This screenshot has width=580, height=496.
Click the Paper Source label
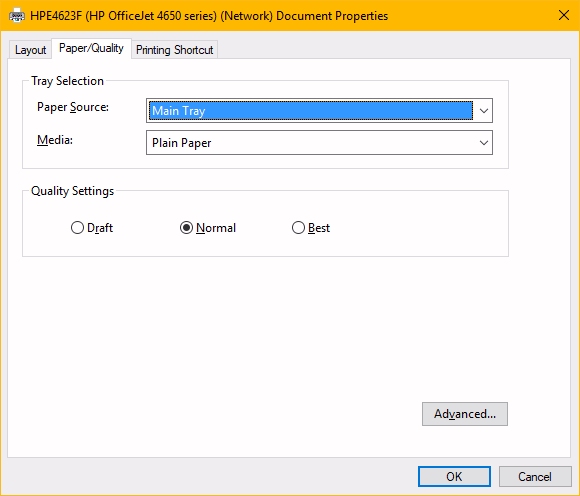73,107
